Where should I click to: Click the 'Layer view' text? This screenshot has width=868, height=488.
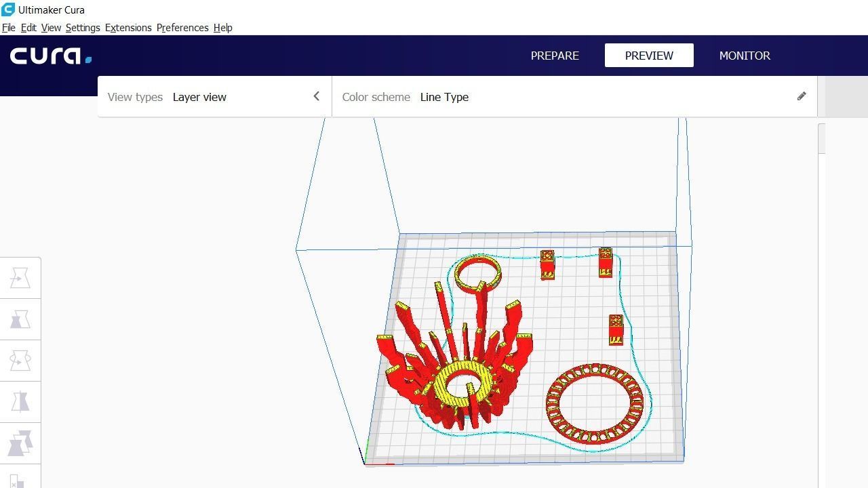coord(199,97)
